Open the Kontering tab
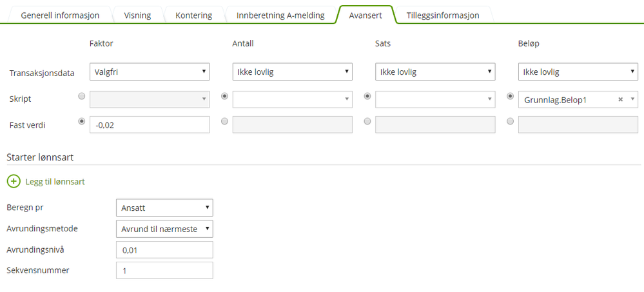The width and height of the screenshot is (644, 292). [193, 15]
